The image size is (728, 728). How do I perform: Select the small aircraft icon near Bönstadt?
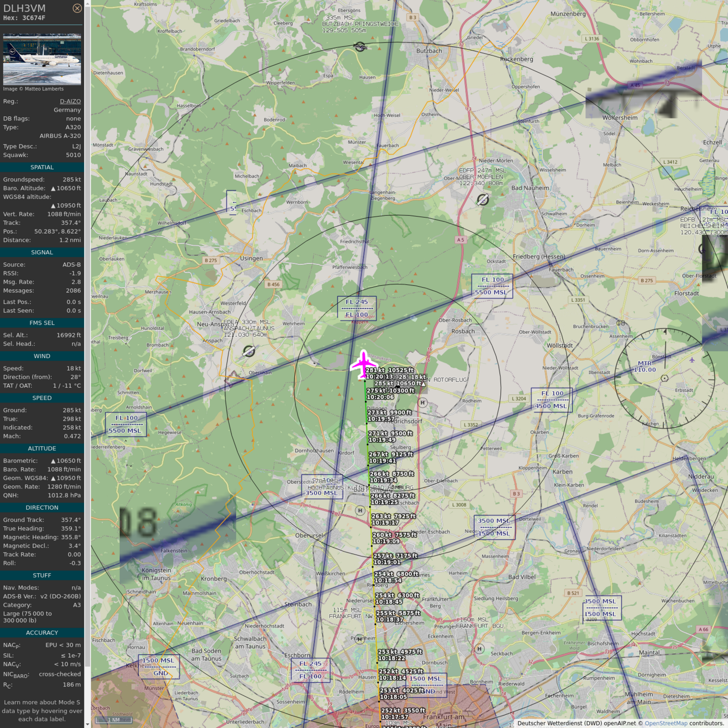[692, 360]
